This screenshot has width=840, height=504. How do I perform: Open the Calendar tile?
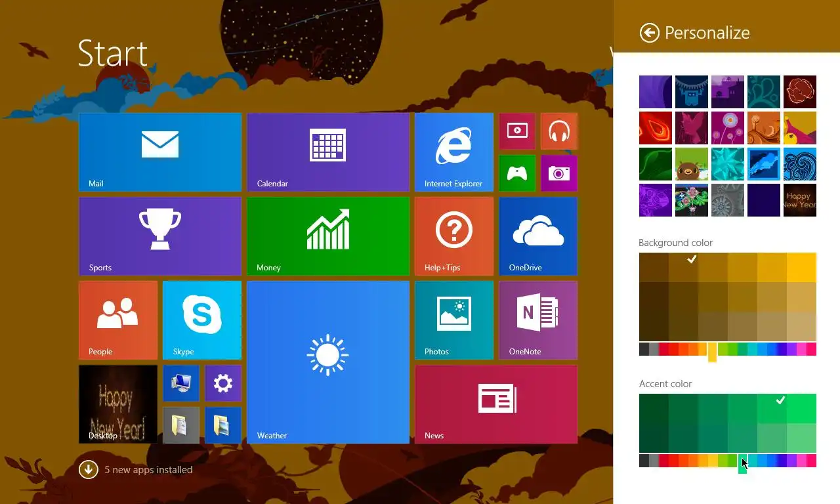[328, 152]
